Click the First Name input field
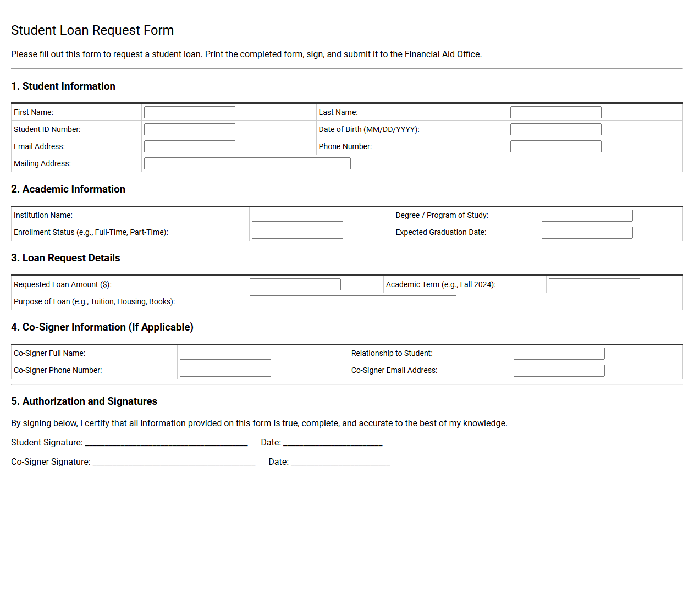Image resolution: width=694 pixels, height=616 pixels. click(x=190, y=112)
